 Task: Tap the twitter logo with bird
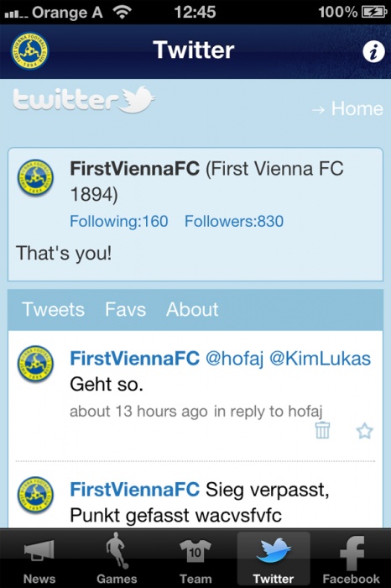click(84, 100)
